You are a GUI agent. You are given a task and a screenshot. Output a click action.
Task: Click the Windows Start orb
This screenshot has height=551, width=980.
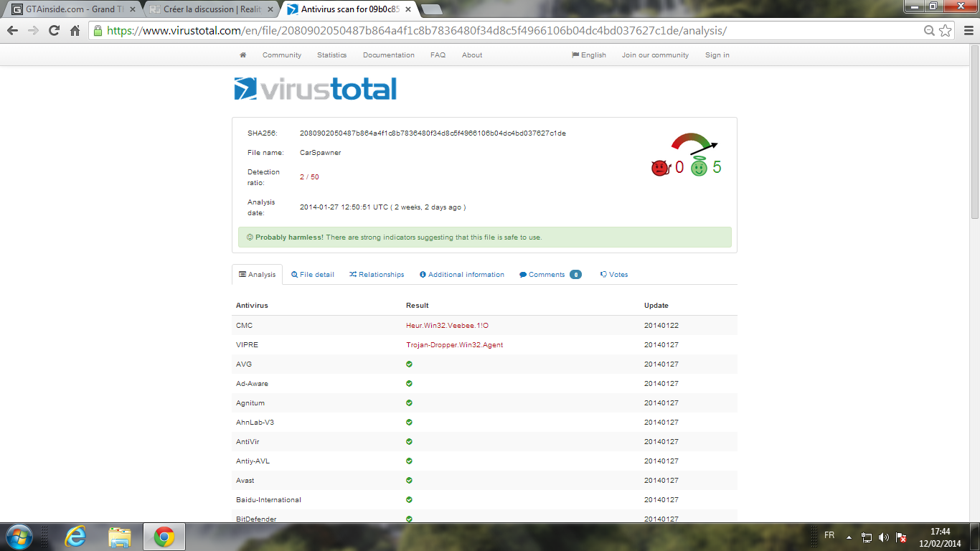(19, 537)
